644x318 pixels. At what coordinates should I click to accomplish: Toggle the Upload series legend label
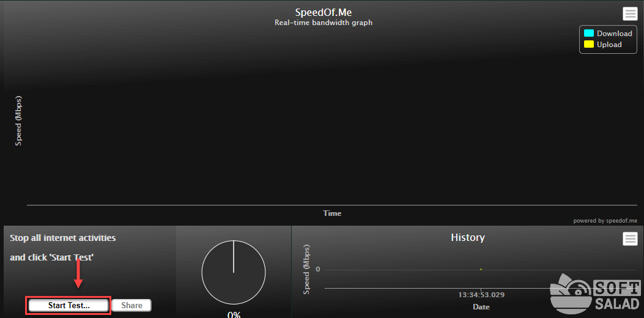(x=609, y=45)
